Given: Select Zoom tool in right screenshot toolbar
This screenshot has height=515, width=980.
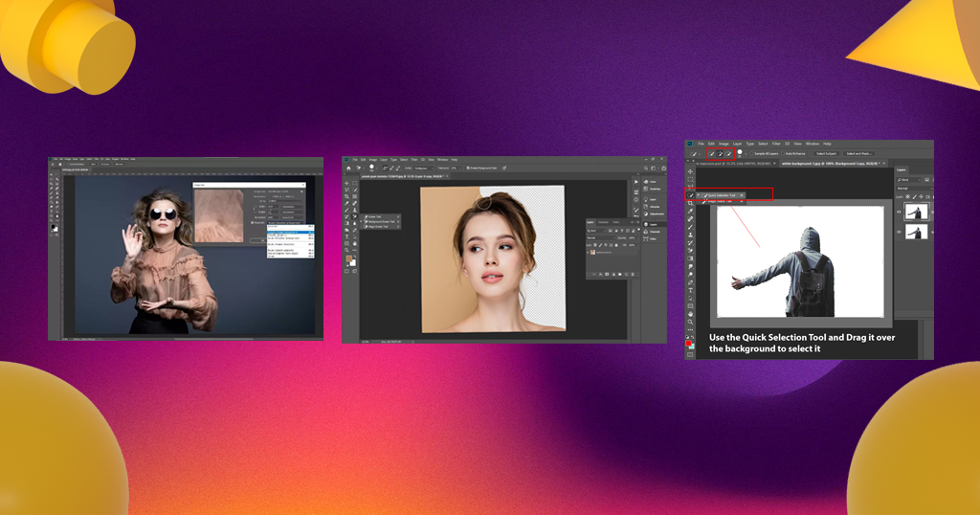Looking at the screenshot, I should coord(691,322).
